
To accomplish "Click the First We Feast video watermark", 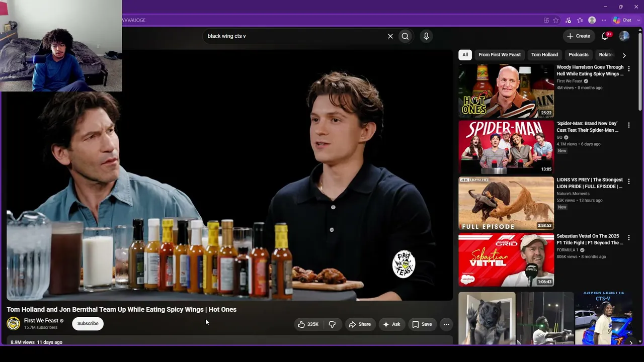I will [x=404, y=264].
